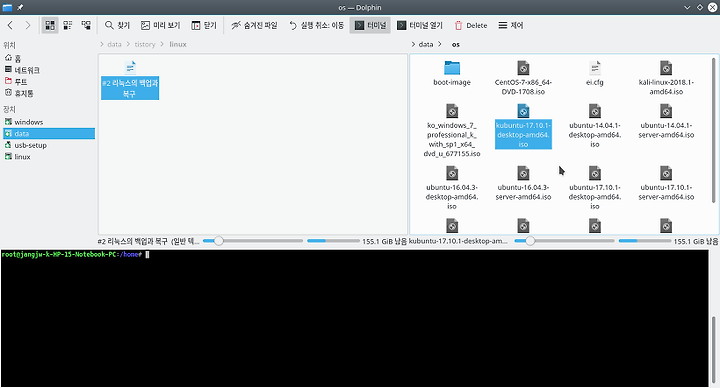Click linux in the breadcrumb path
The width and height of the screenshot is (720, 388).
point(178,44)
